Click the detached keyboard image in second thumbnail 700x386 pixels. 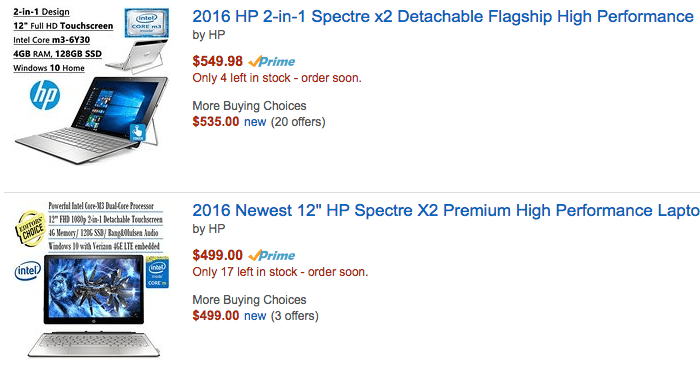pyautogui.click(x=94, y=344)
